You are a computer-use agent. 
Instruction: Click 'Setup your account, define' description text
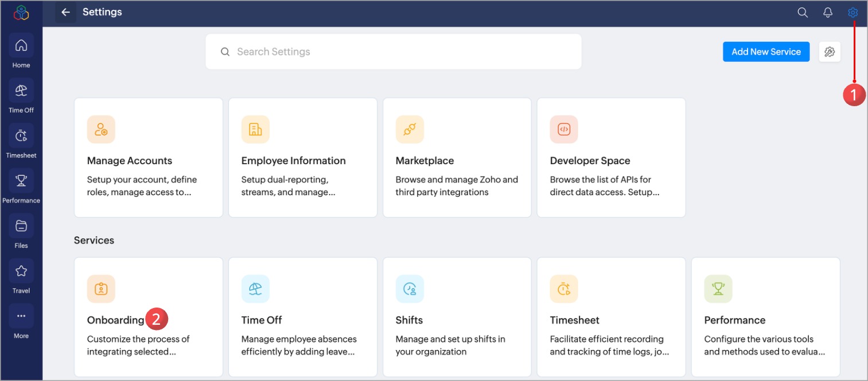142,180
